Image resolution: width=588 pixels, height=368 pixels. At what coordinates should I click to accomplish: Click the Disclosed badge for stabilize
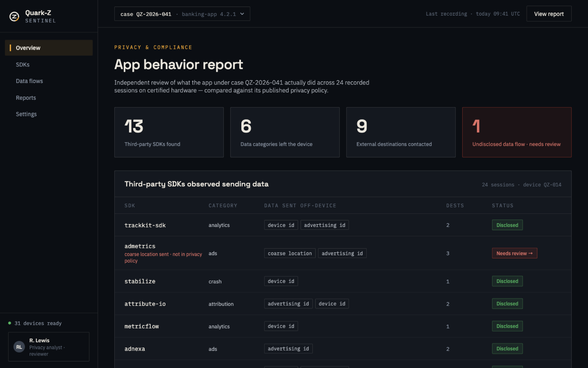pos(507,281)
